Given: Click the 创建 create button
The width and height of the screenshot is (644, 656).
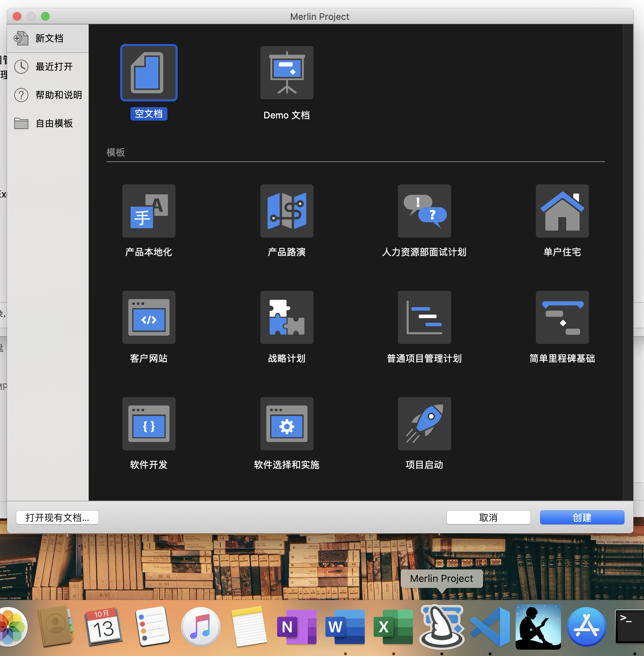Looking at the screenshot, I should 582,517.
